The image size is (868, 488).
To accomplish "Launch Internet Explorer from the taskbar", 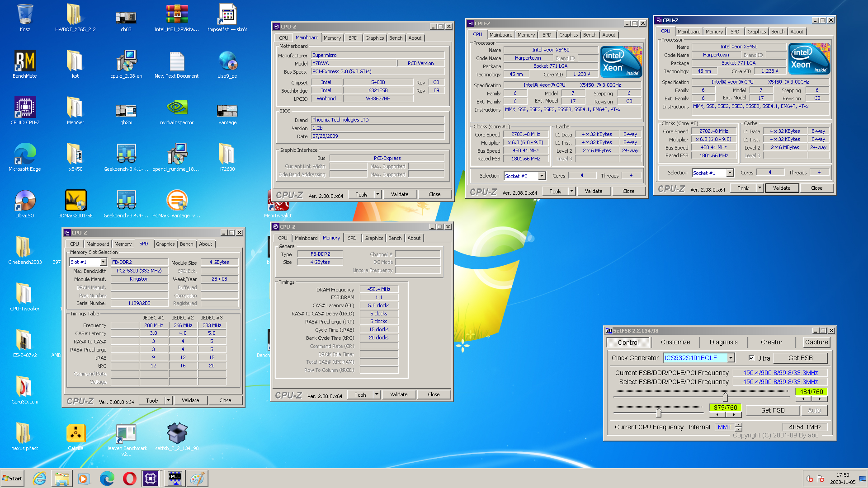I will click(x=40, y=478).
